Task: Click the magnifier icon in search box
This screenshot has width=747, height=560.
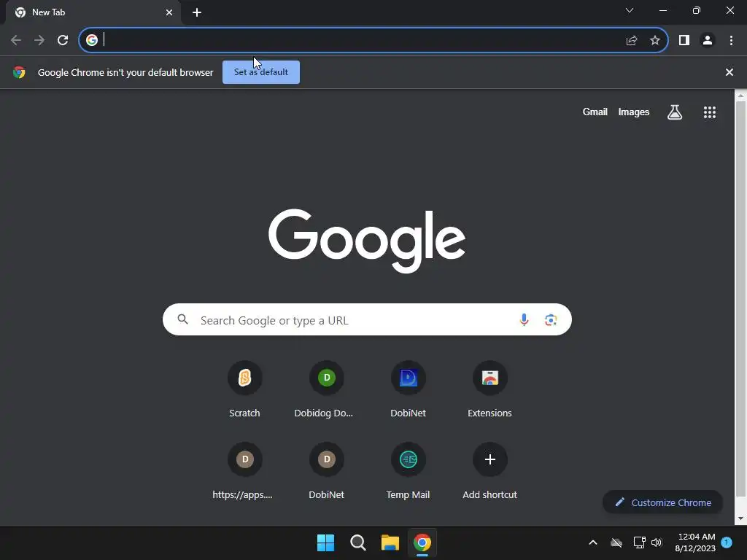Action: click(x=183, y=319)
